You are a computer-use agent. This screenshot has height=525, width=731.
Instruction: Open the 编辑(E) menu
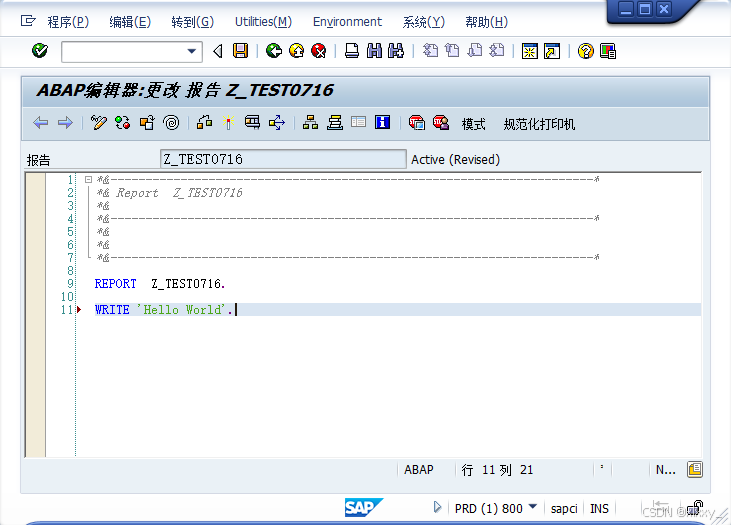(130, 22)
